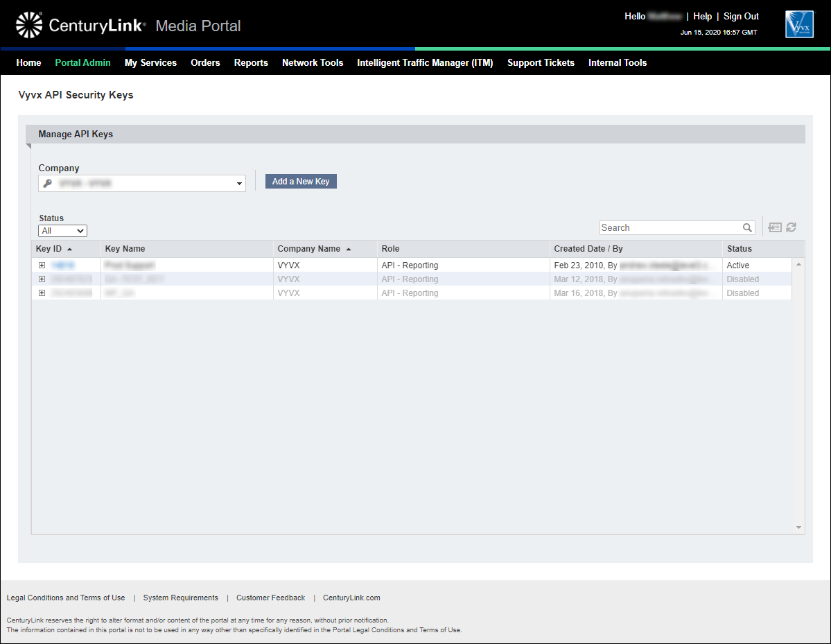Open the Status filter dropdown
Viewport: 831px width, 644px height.
click(62, 231)
